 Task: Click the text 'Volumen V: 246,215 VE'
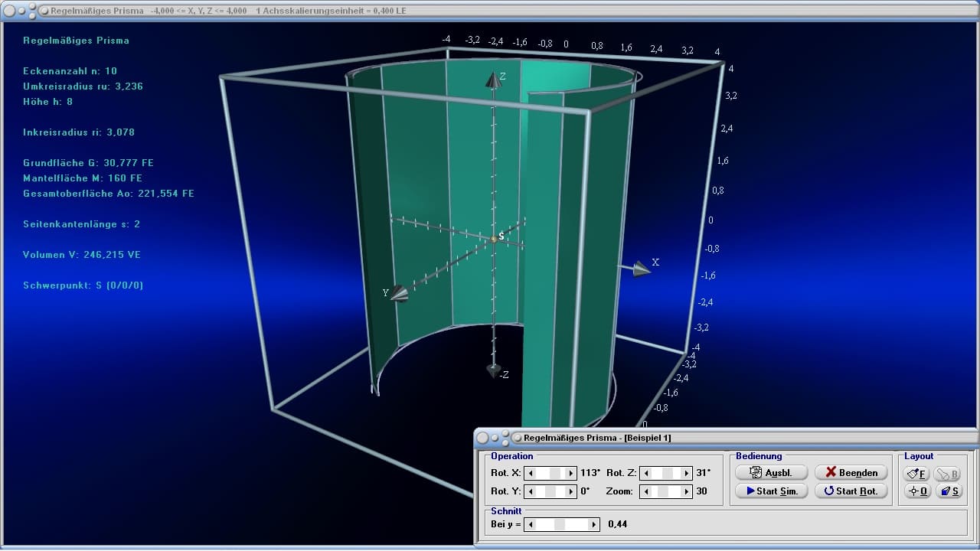point(82,255)
